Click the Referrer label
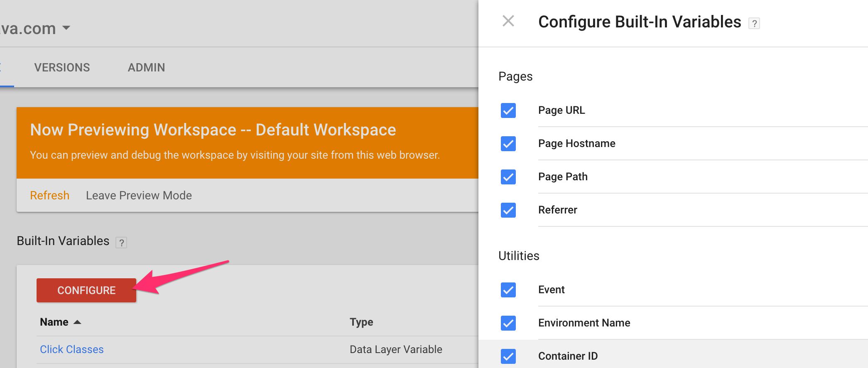Viewport: 868px width, 368px height. [x=558, y=210]
